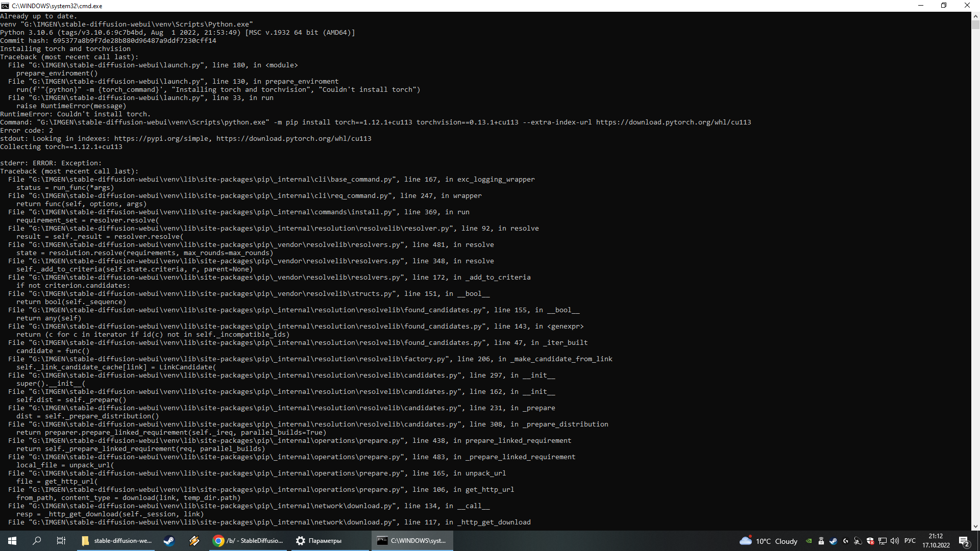Switch to Steam on the taskbar

click(x=169, y=541)
